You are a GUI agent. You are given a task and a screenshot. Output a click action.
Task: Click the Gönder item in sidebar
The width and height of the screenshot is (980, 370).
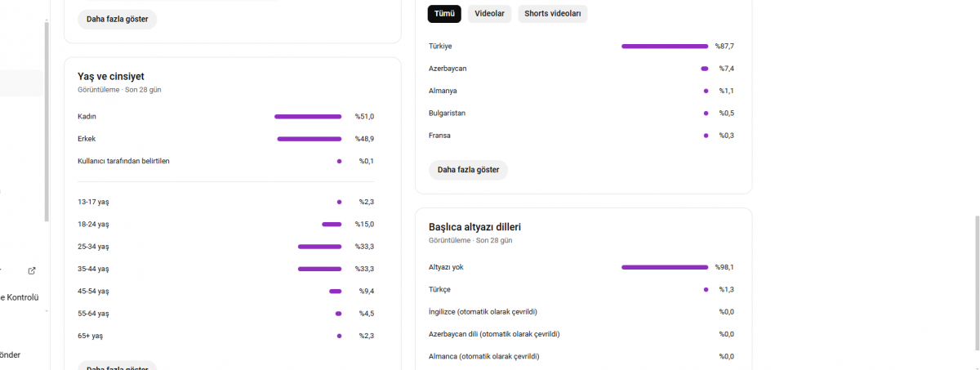(x=11, y=355)
